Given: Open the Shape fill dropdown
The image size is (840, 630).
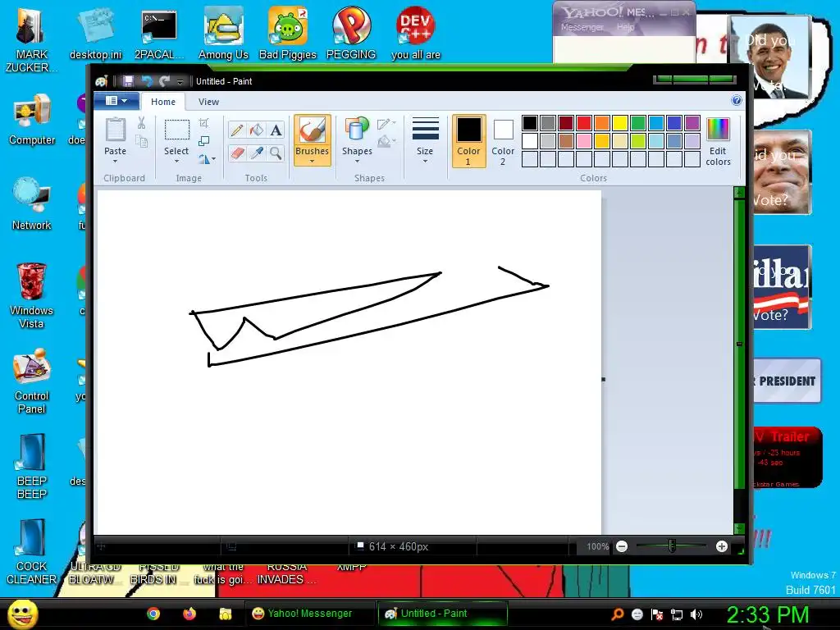Looking at the screenshot, I should [386, 141].
